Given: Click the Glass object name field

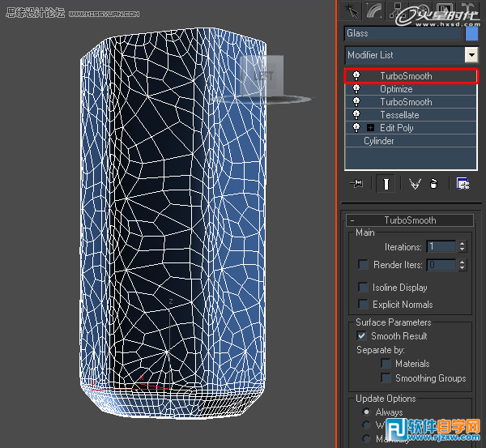Looking at the screenshot, I should coord(403,33).
